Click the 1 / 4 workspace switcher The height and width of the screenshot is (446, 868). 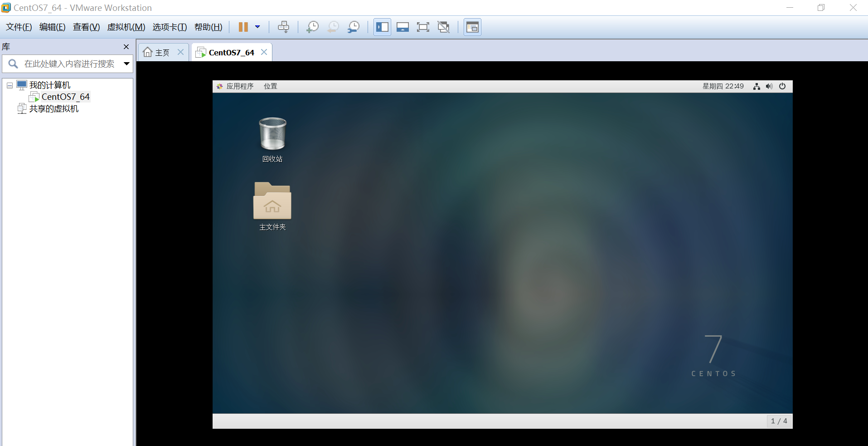coord(779,421)
